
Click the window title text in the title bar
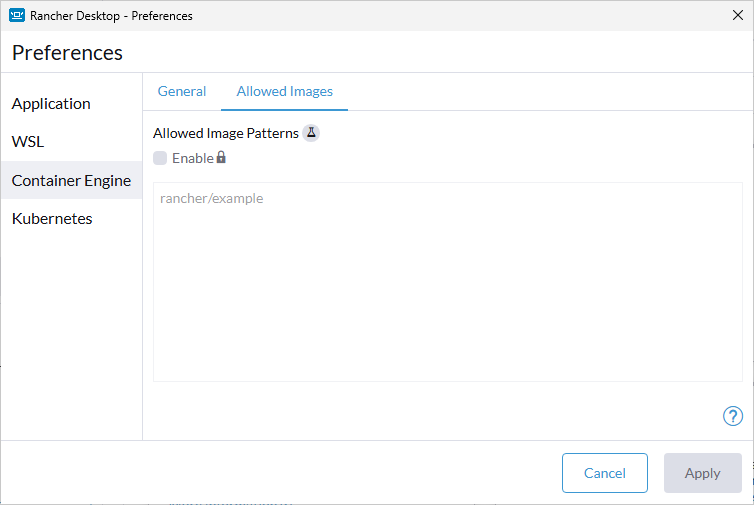[x=111, y=15]
